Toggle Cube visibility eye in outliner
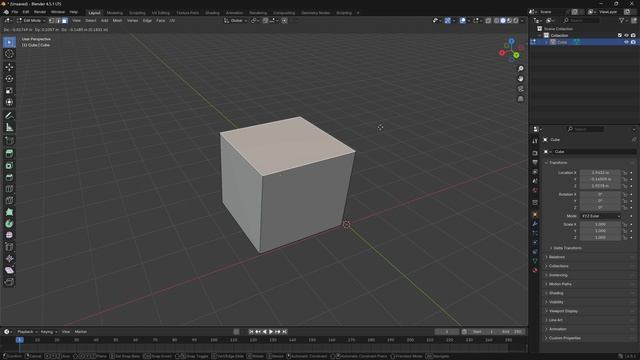This screenshot has width=640, height=360. click(x=626, y=42)
